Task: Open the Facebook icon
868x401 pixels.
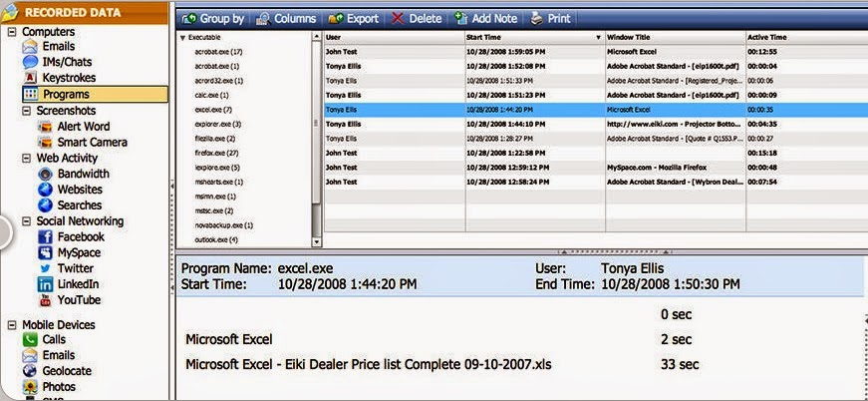Action: 46,237
